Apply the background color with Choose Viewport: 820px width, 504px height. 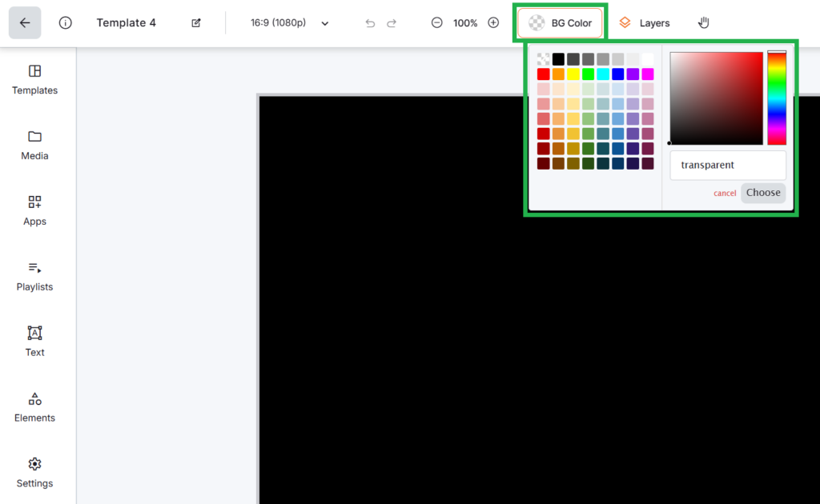tap(762, 193)
